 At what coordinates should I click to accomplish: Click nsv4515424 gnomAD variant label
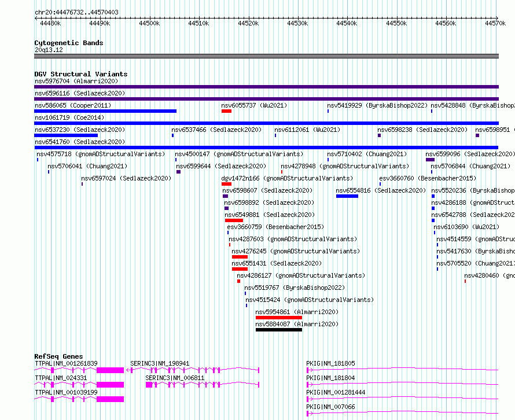[x=310, y=300]
